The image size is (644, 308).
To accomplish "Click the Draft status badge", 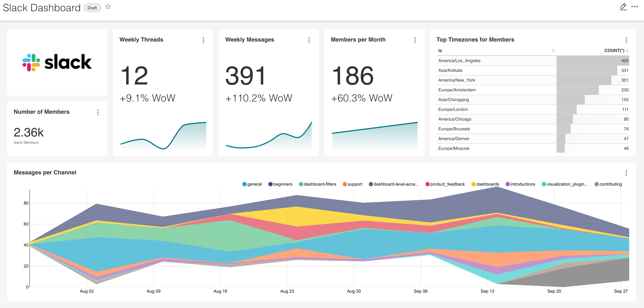I will click(92, 8).
